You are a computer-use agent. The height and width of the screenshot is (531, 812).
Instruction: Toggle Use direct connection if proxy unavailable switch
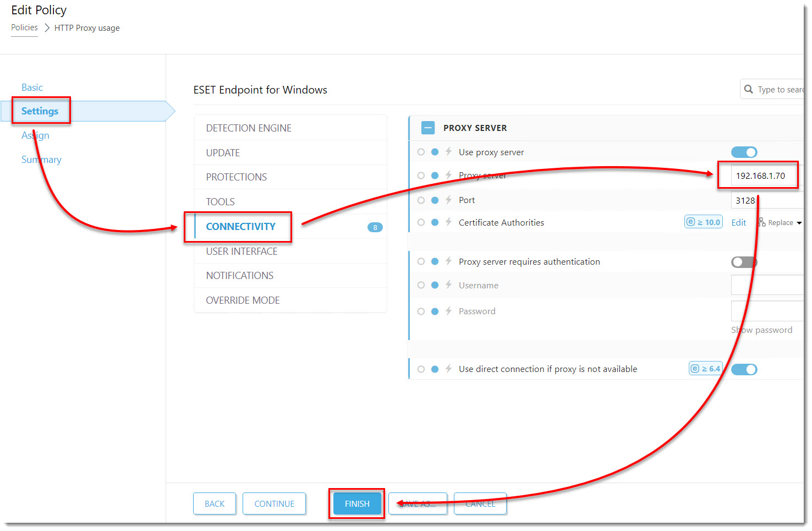pyautogui.click(x=744, y=369)
